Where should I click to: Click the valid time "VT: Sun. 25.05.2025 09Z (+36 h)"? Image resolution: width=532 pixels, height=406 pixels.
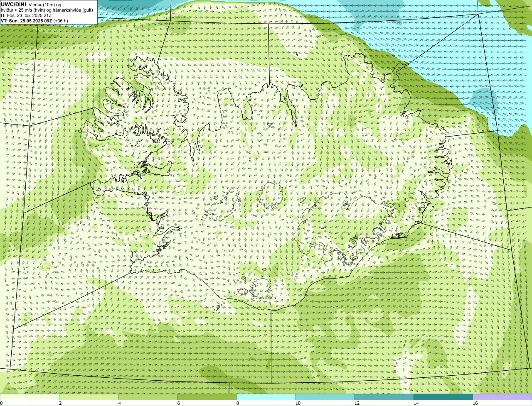click(34, 21)
